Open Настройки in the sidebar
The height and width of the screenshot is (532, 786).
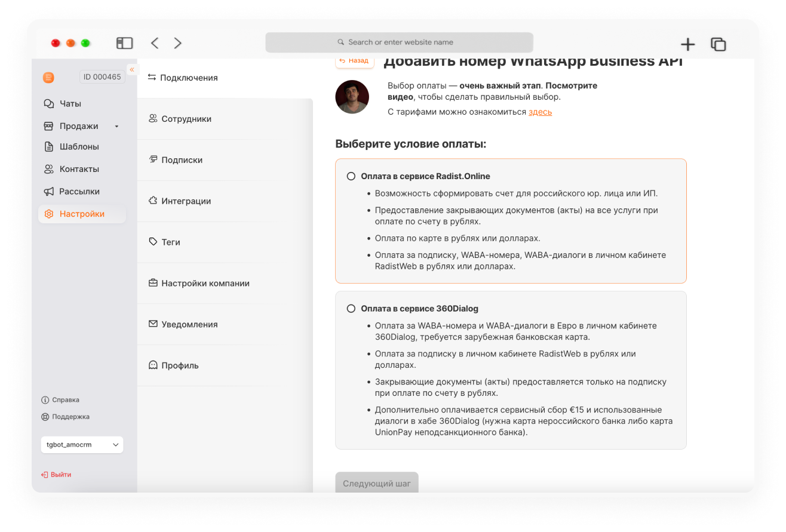point(82,214)
